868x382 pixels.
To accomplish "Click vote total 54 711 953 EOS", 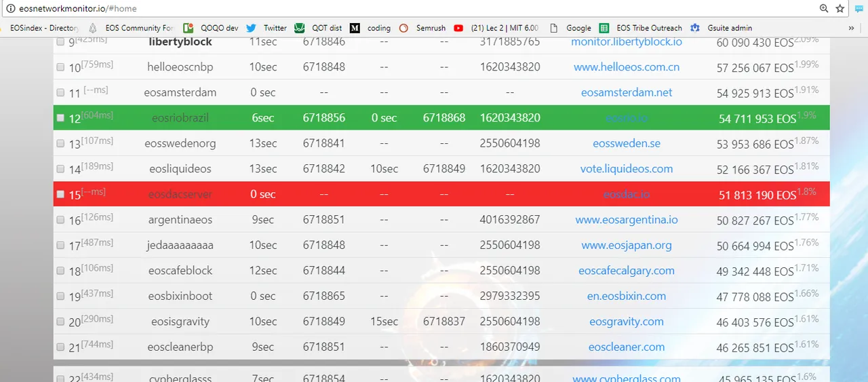I will [757, 119].
